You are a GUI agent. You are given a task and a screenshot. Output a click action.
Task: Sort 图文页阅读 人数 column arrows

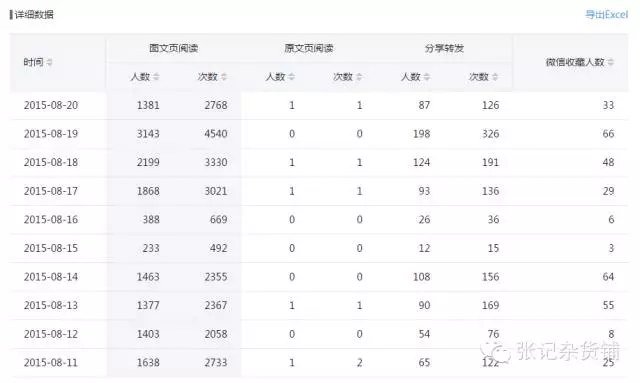tap(156, 77)
